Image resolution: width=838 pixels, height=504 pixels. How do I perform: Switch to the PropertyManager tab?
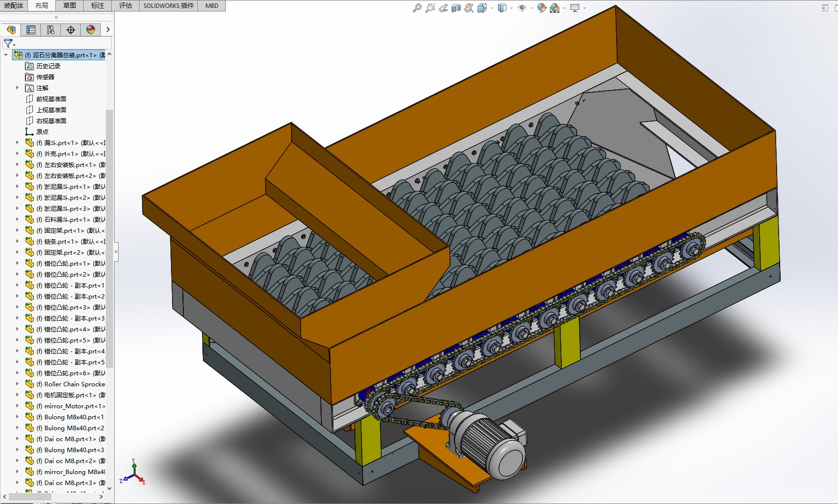[31, 30]
